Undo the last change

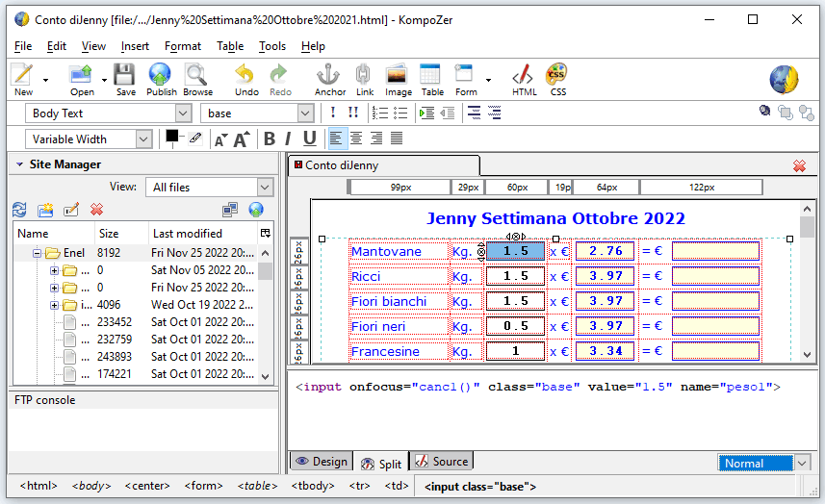point(246,80)
